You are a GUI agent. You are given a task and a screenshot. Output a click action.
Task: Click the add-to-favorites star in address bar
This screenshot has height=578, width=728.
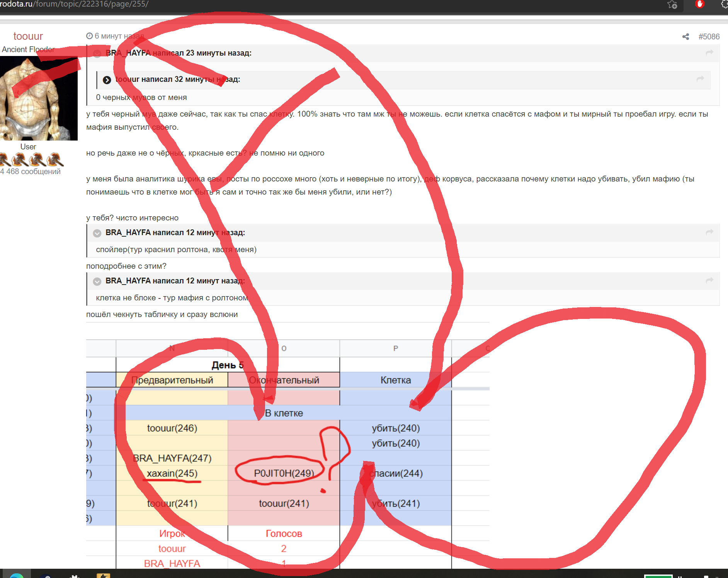coord(672,5)
